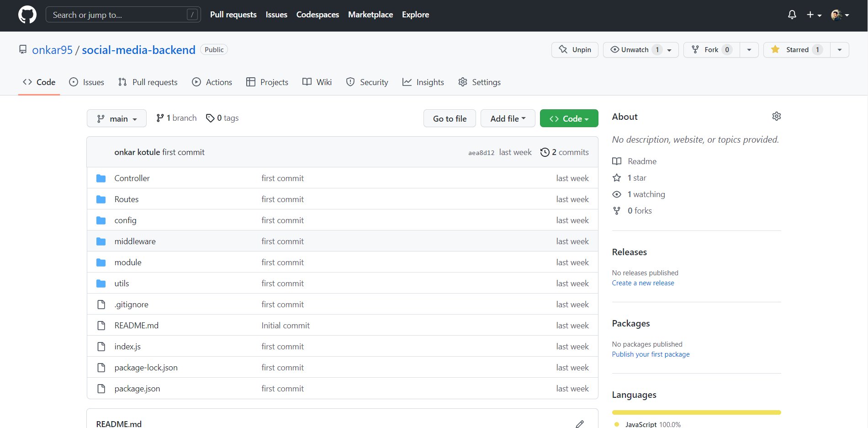Click the fork icon beside 0 forks
This screenshot has width=868, height=428.
click(617, 211)
